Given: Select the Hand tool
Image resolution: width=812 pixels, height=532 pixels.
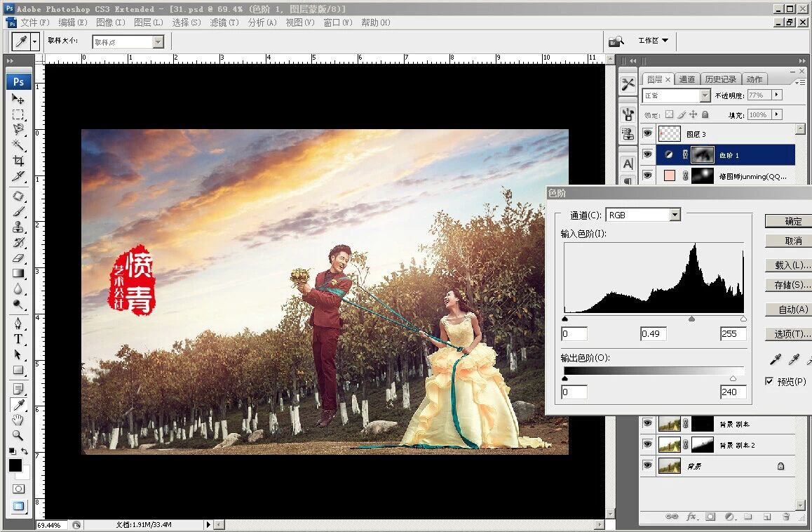Looking at the screenshot, I should click(18, 420).
